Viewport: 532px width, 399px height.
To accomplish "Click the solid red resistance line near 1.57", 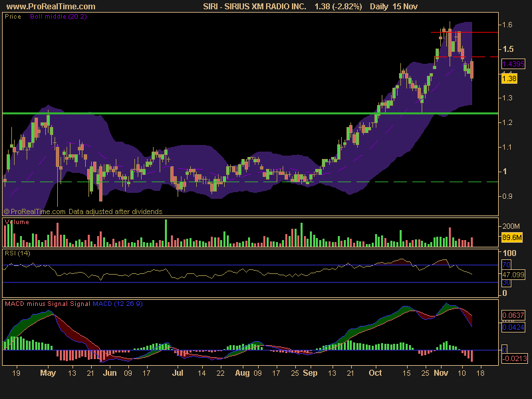I will [464, 32].
